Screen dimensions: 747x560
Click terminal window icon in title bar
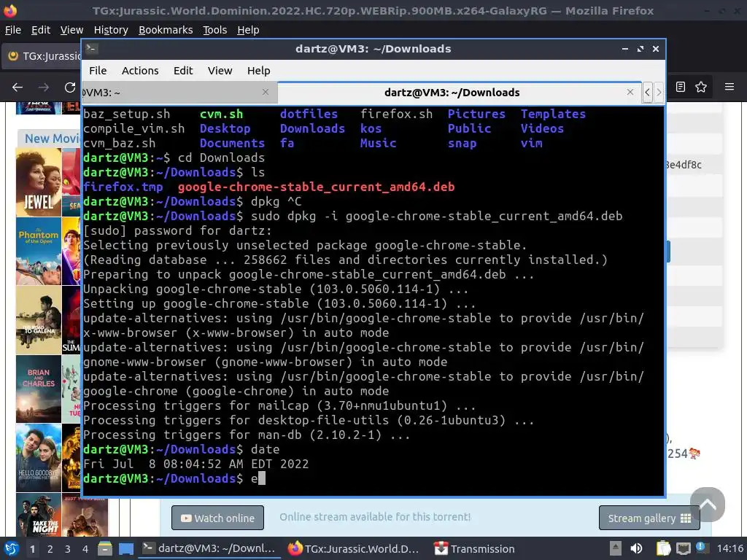(92, 49)
